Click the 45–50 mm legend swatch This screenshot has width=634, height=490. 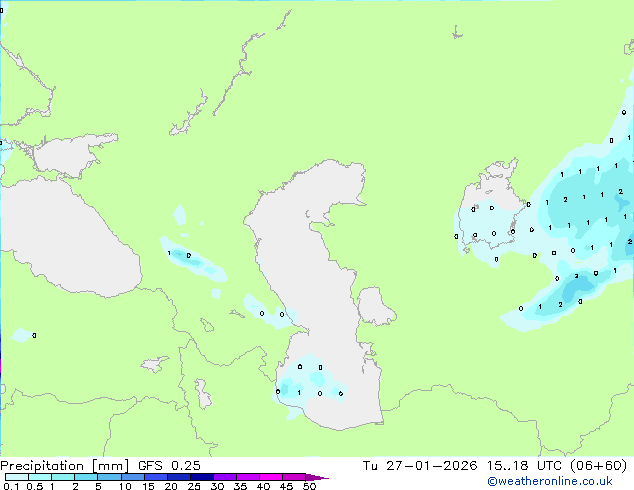[294, 477]
